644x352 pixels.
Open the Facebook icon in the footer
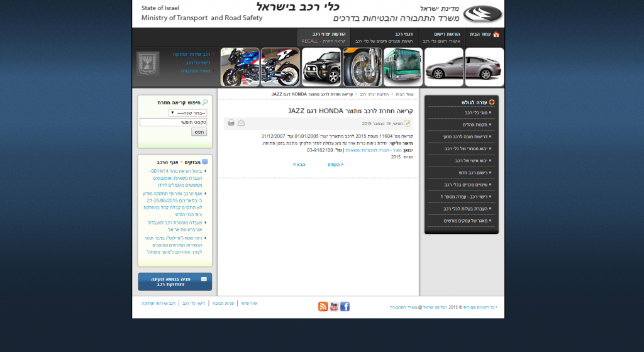(x=345, y=307)
